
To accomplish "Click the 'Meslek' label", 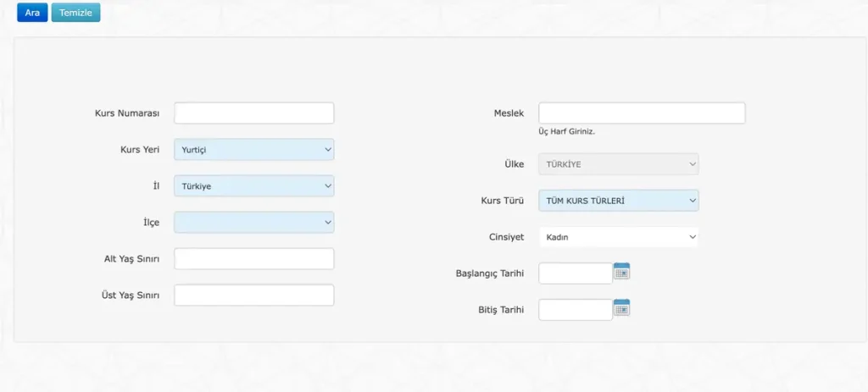I will [x=509, y=113].
